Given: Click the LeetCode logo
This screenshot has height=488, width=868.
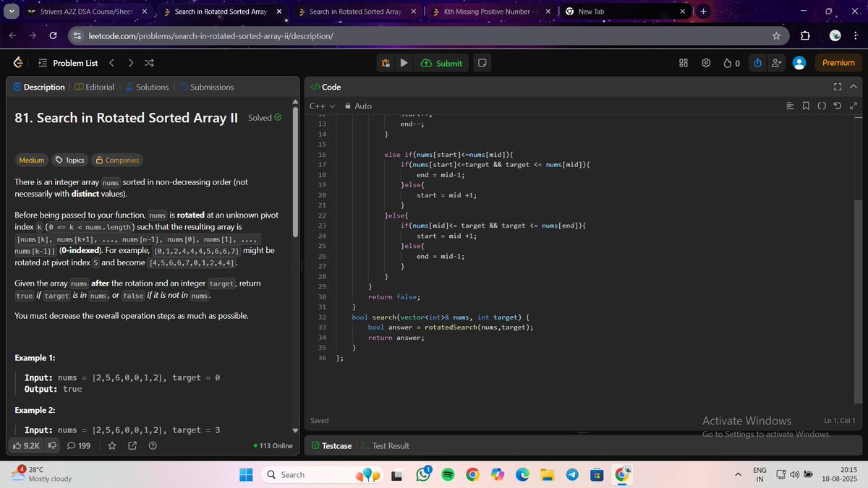Looking at the screenshot, I should point(17,64).
